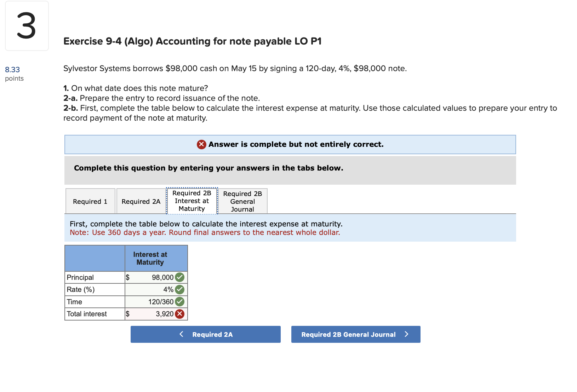Click the left chevron on Required 2A button
Image resolution: width=577 pixels, height=392 pixels.
181,334
